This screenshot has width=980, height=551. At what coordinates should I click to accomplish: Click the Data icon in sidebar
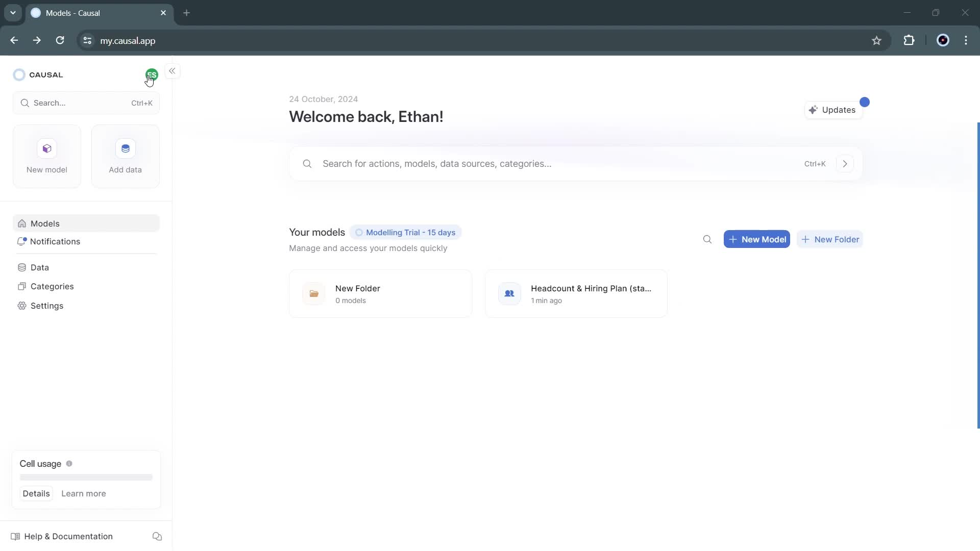pos(22,267)
